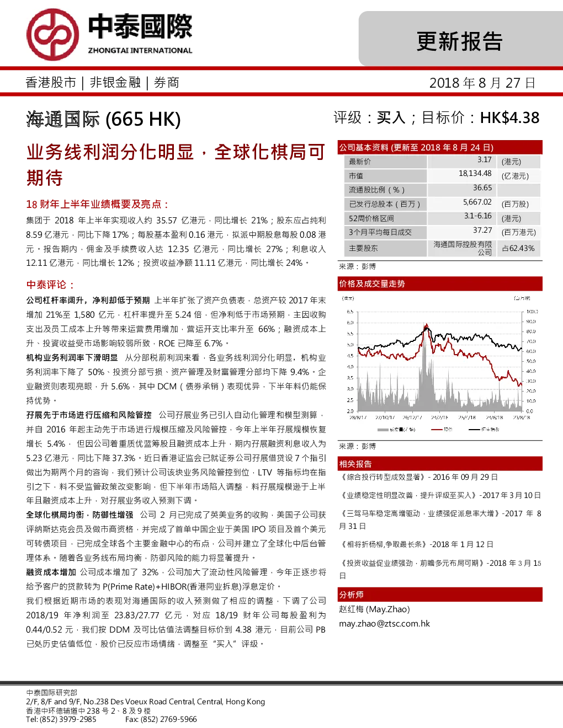
Task: Click the Zhongtai International circular logo
Action: (x=53, y=34)
